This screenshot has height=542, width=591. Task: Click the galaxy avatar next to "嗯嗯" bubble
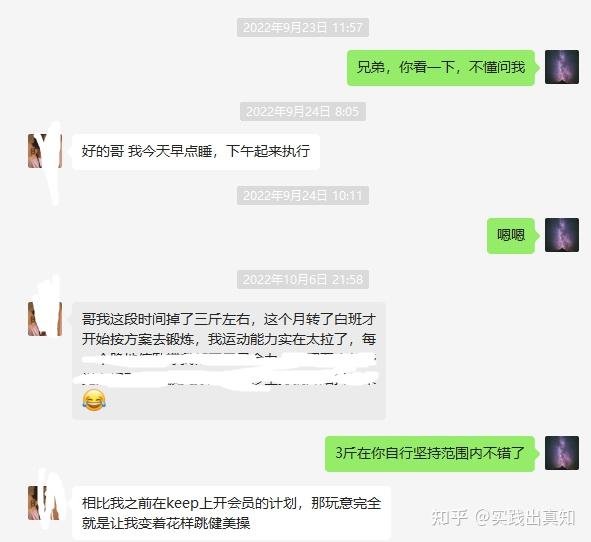click(562, 235)
